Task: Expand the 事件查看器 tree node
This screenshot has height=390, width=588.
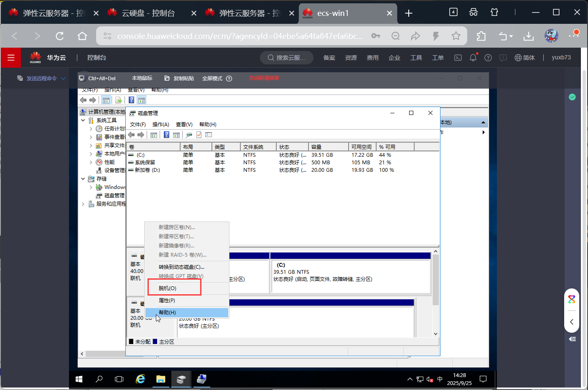Action: click(91, 137)
